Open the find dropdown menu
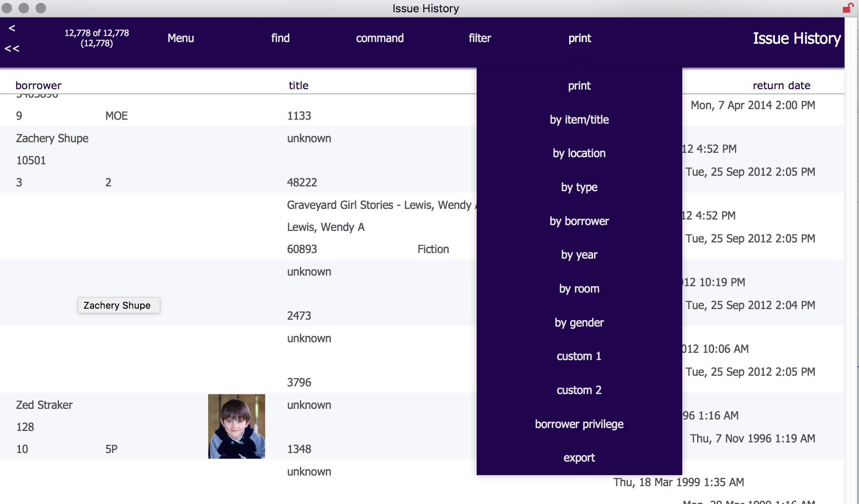The width and height of the screenshot is (859, 504). [x=280, y=38]
